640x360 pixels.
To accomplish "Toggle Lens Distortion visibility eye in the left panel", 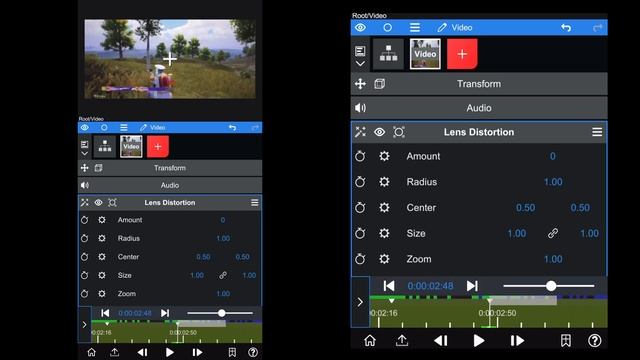I will point(98,202).
